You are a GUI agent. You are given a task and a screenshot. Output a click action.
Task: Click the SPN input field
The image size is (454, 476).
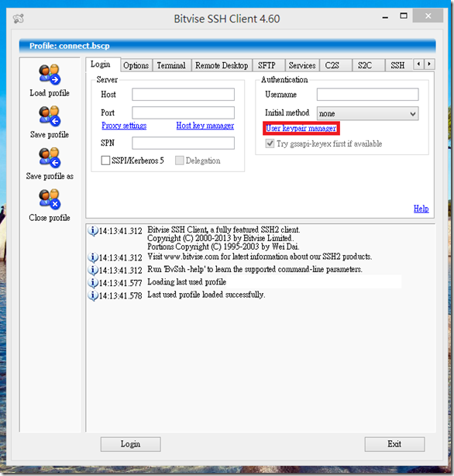tap(183, 143)
